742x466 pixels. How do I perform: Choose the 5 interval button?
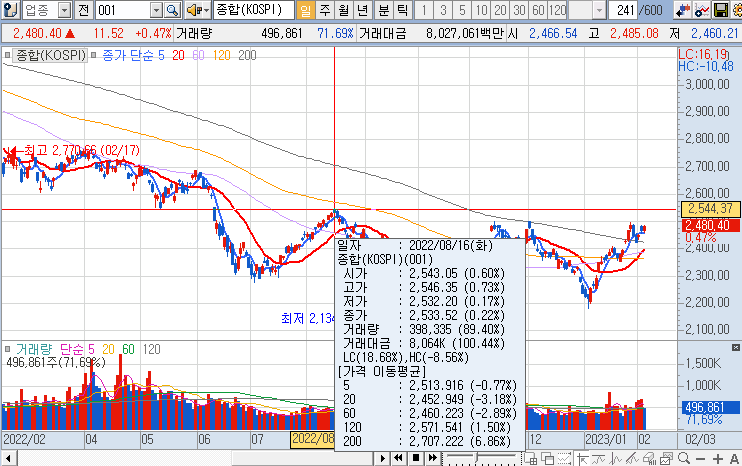[462, 10]
